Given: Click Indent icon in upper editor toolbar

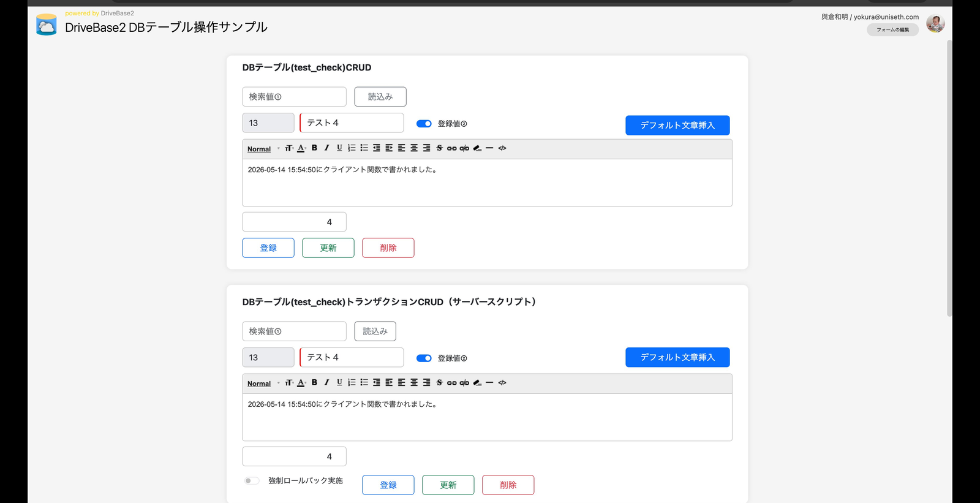Looking at the screenshot, I should click(x=389, y=148).
